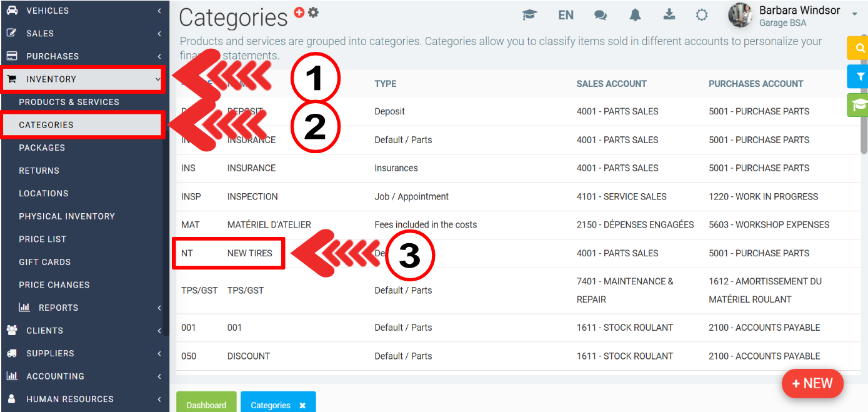Select Physical Inventory menu item
868x412 pixels.
click(x=67, y=216)
